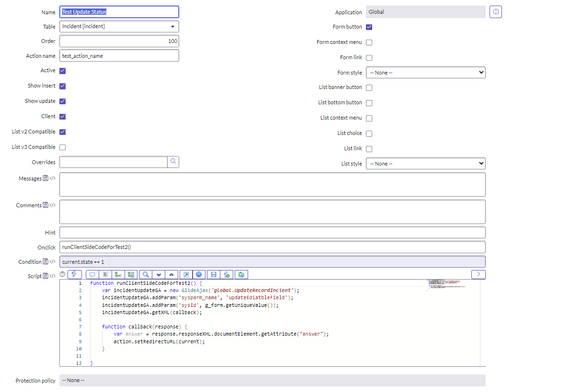The image size is (570, 392).
Task: Click the blue round help icon in Script toolbar
Action: click(x=199, y=275)
